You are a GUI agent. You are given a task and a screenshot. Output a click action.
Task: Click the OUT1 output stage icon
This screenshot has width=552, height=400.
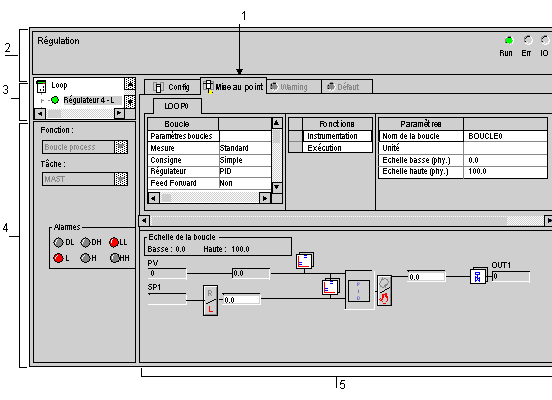pyautogui.click(x=478, y=276)
